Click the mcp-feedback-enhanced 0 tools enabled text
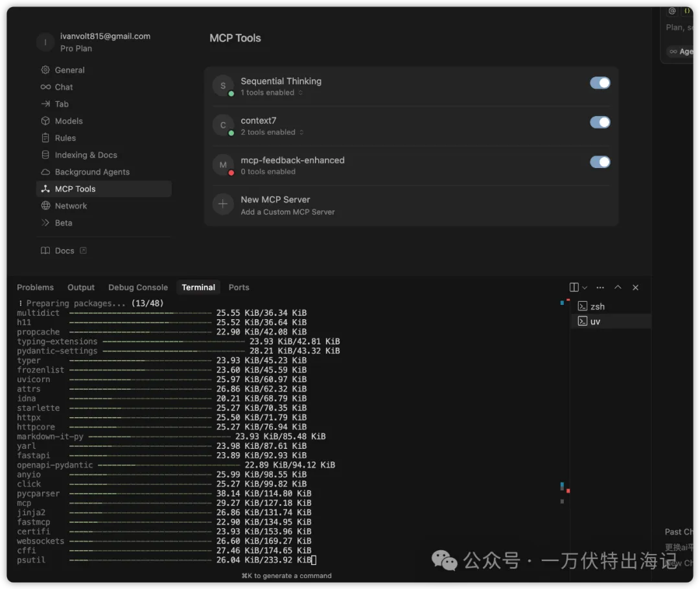 tap(268, 172)
